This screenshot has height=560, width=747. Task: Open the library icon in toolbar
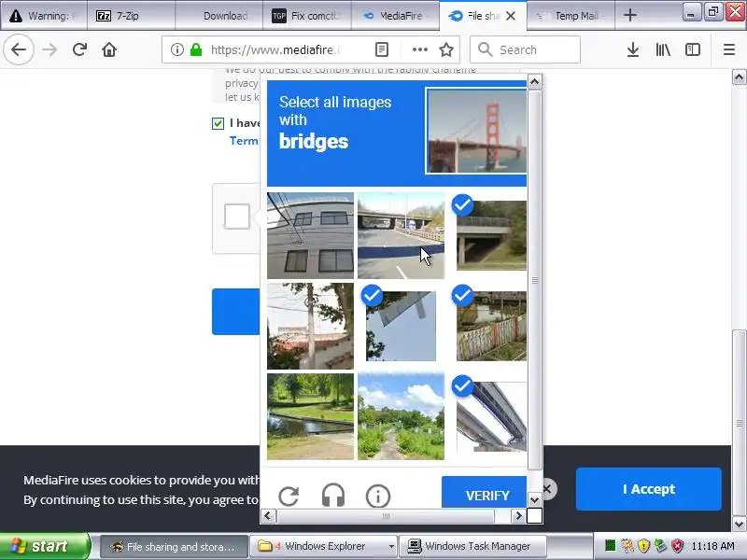663,49
